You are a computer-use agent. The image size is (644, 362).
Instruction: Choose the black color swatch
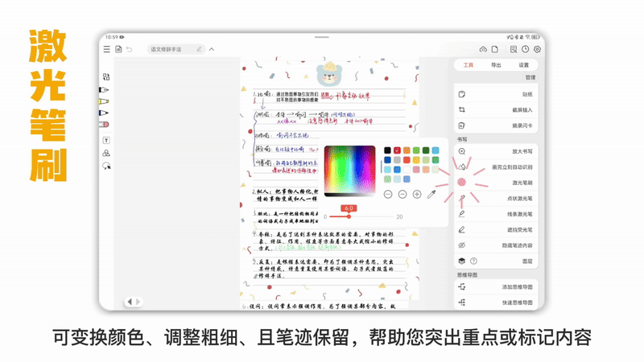pyautogui.click(x=387, y=150)
